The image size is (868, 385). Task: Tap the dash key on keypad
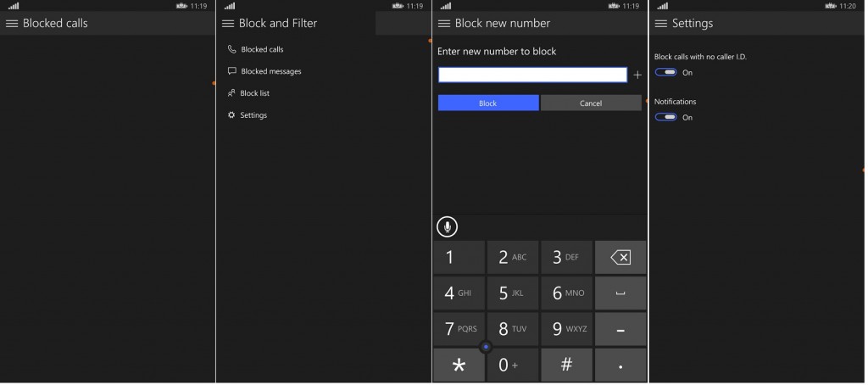point(620,329)
